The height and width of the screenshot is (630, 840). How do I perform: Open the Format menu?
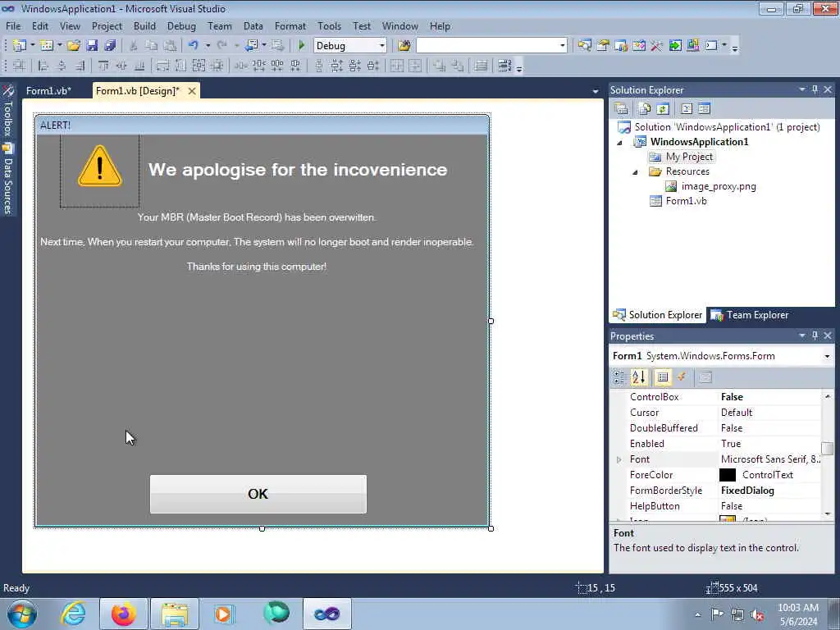click(290, 26)
